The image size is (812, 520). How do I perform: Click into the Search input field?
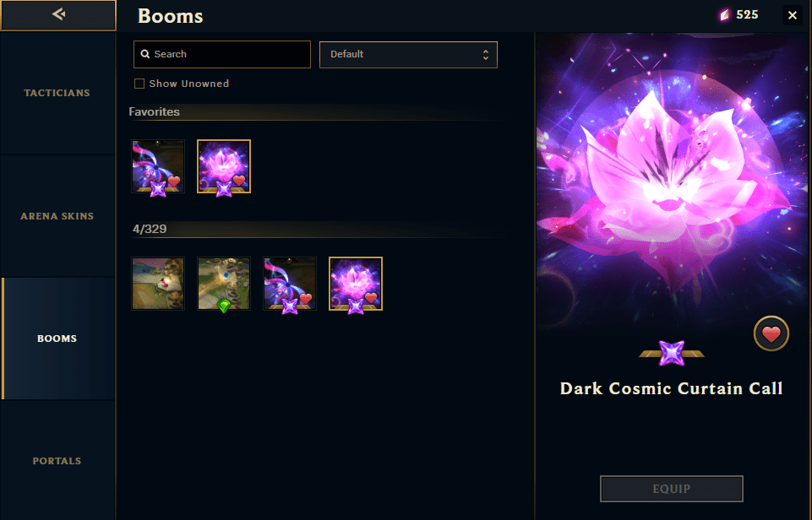[222, 54]
